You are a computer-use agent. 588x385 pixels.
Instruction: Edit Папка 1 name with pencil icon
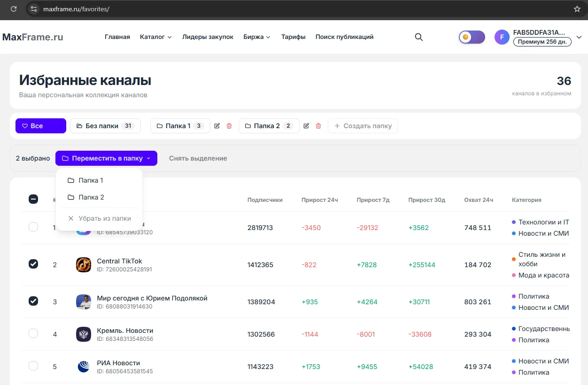217,126
